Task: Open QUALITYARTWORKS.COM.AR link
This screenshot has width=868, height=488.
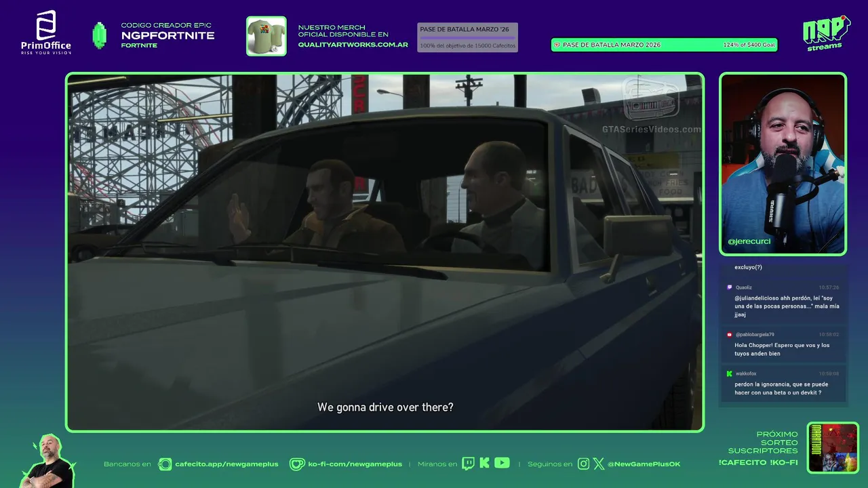Action: point(353,45)
